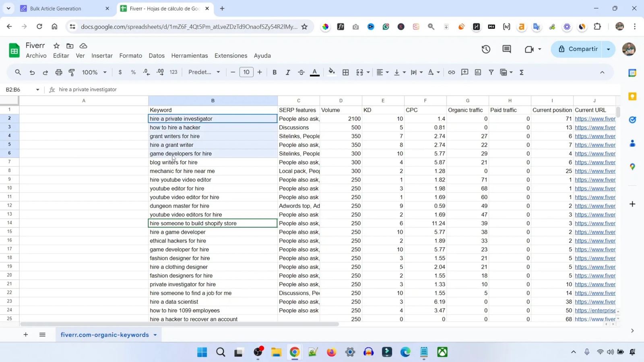Open the Current URL link in row 2
Viewport: 644px width, 362px height.
[x=594, y=119]
